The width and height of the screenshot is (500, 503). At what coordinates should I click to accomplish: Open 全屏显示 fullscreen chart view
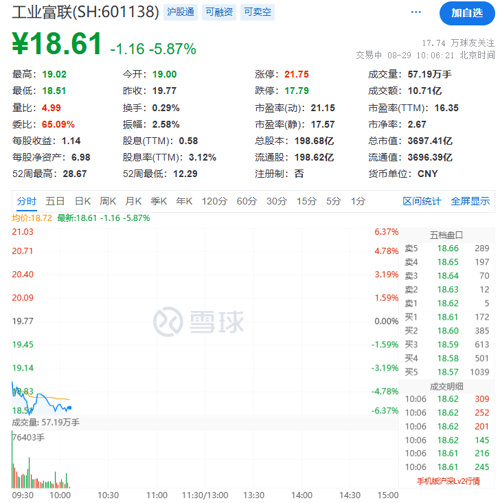(x=470, y=201)
